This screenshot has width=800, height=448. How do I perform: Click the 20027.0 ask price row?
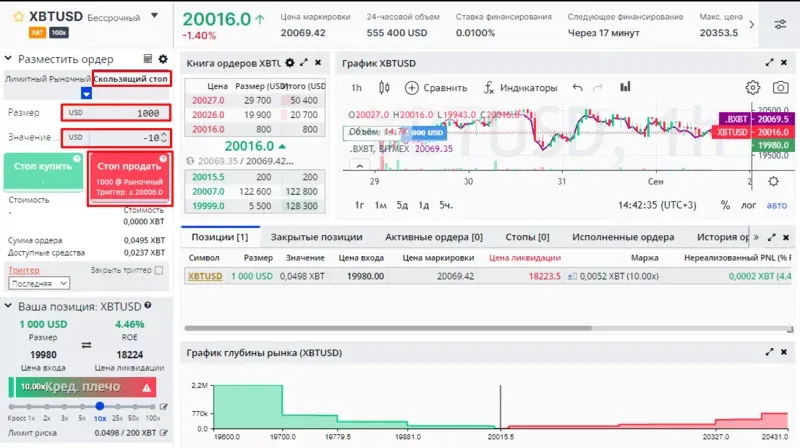[254, 101]
